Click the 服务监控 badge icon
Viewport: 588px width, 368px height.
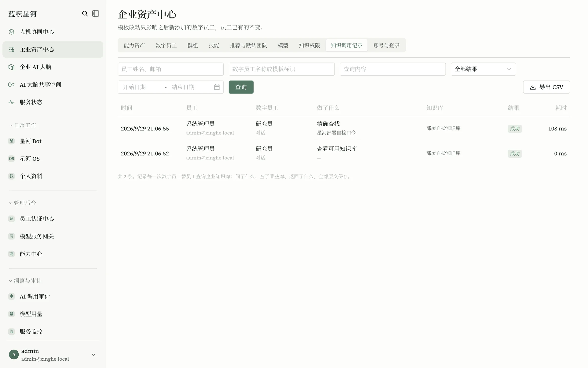12,331
